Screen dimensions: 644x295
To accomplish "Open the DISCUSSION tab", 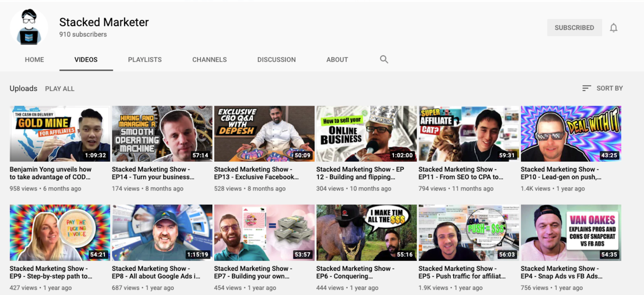I will [277, 60].
